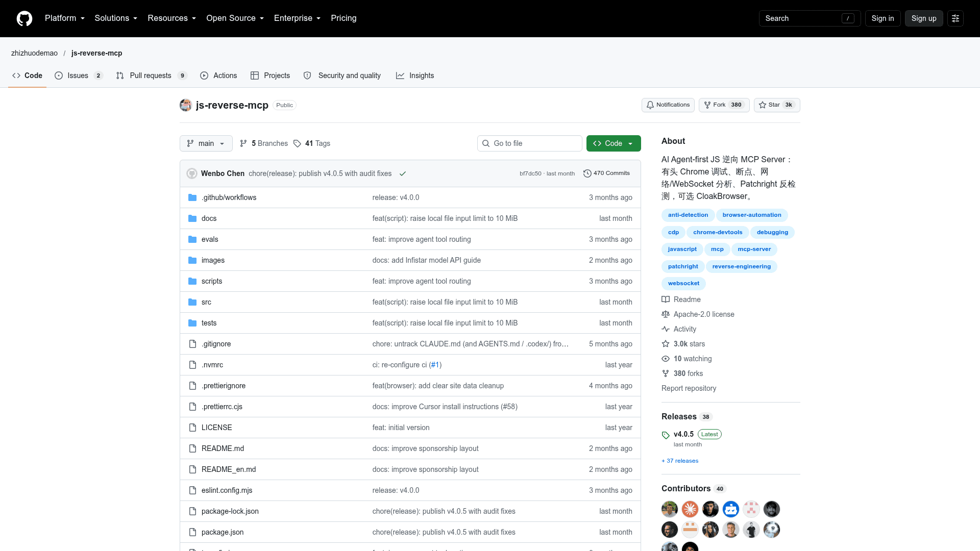
Task: Expand the Open Source menu
Action: [235, 18]
